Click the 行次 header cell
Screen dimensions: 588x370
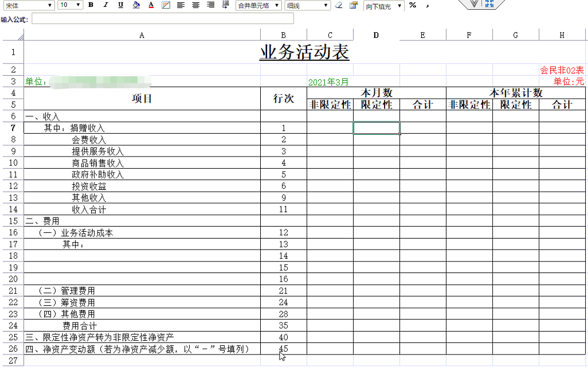pos(284,99)
